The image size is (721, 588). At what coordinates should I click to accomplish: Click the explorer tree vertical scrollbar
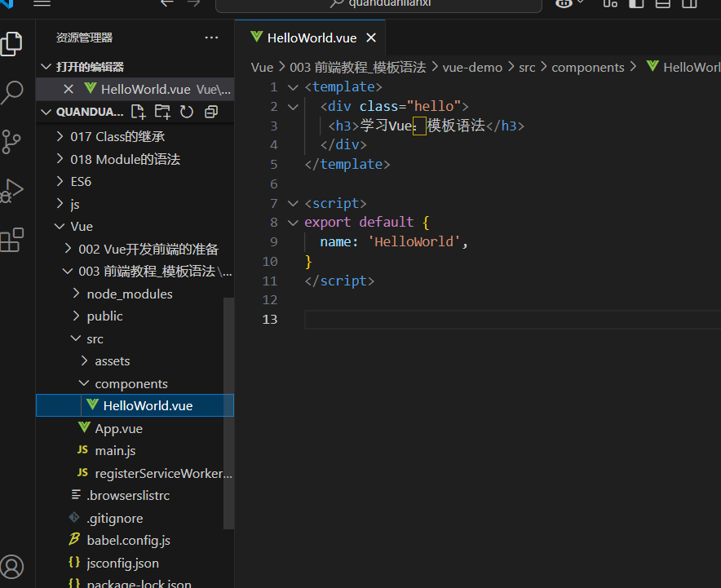(228, 413)
